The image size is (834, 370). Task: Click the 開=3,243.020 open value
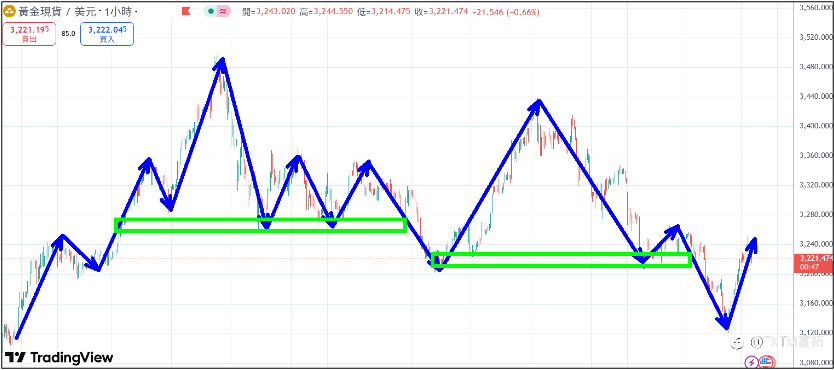(268, 11)
